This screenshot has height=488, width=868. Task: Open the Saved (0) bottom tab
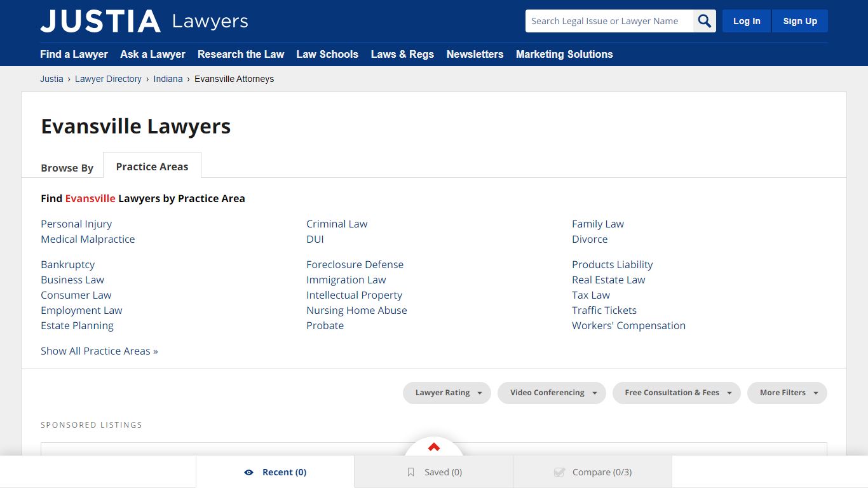coord(434,472)
